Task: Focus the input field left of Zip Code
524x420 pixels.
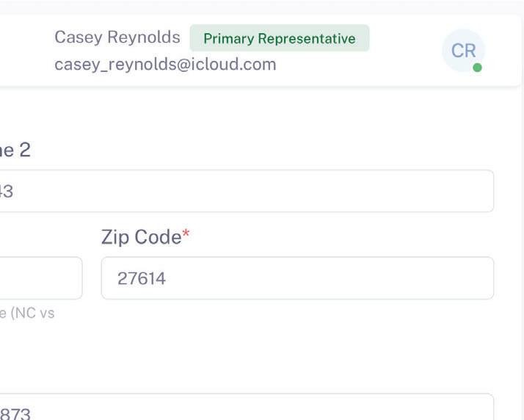Action: [x=40, y=278]
